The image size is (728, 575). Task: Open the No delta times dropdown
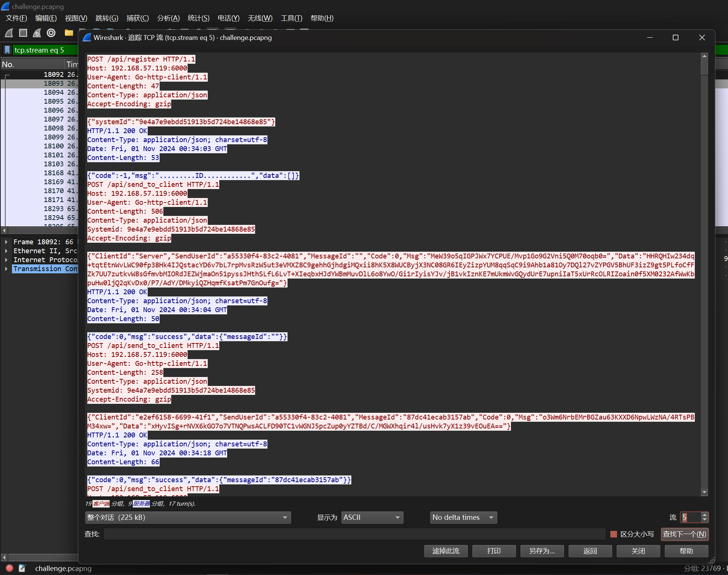(464, 518)
